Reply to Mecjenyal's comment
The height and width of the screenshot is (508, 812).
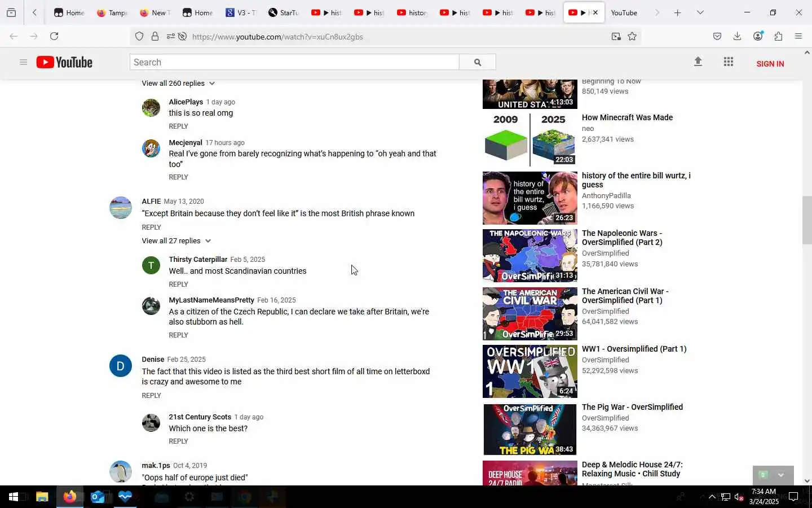[178, 177]
